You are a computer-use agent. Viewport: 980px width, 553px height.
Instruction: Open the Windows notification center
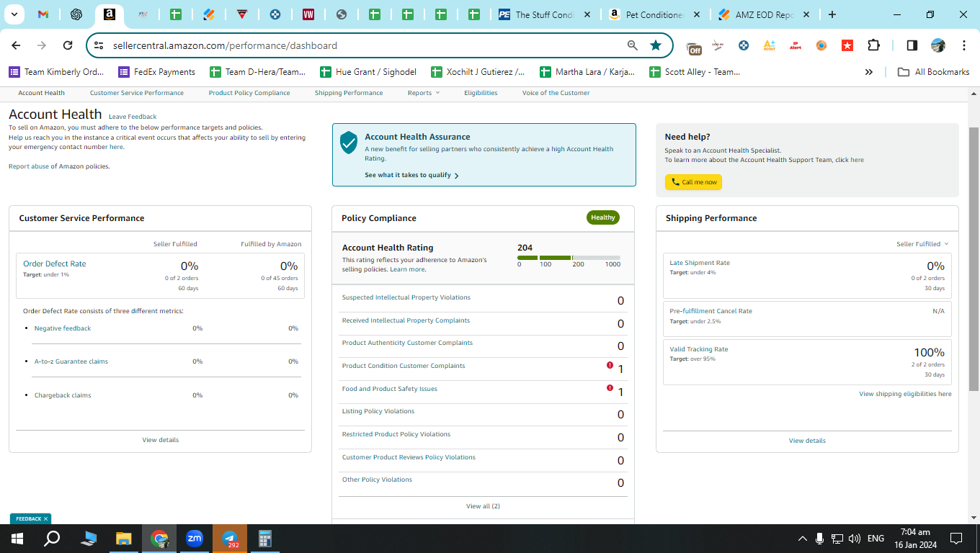[x=956, y=539]
